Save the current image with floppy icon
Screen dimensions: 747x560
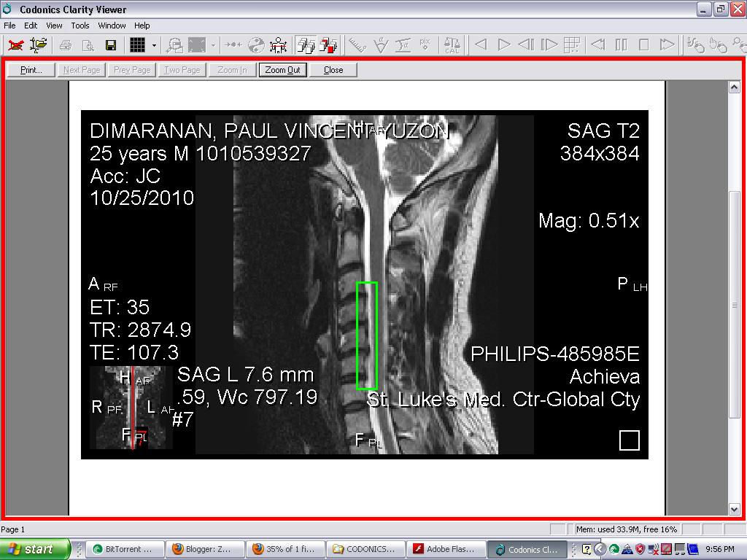pos(109,44)
